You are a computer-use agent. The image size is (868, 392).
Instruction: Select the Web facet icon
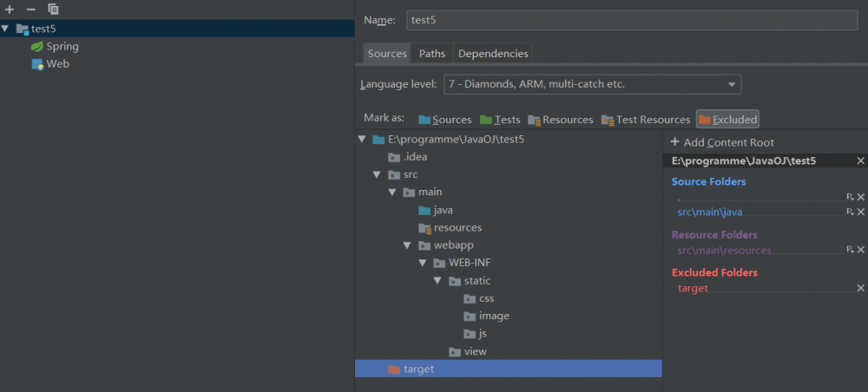37,64
